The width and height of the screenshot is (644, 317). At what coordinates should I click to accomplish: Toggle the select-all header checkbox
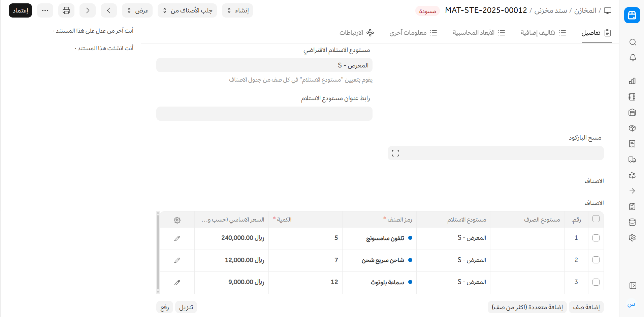tap(596, 219)
